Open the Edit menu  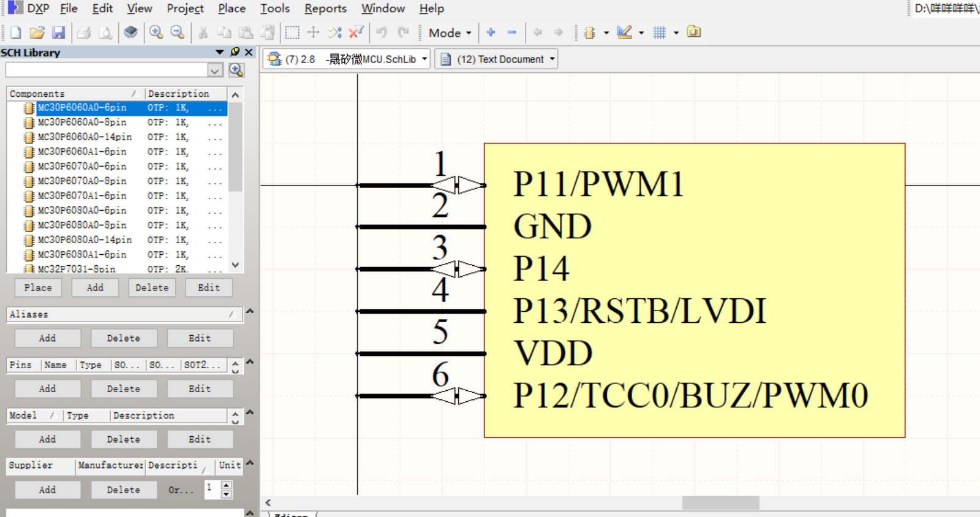click(102, 9)
